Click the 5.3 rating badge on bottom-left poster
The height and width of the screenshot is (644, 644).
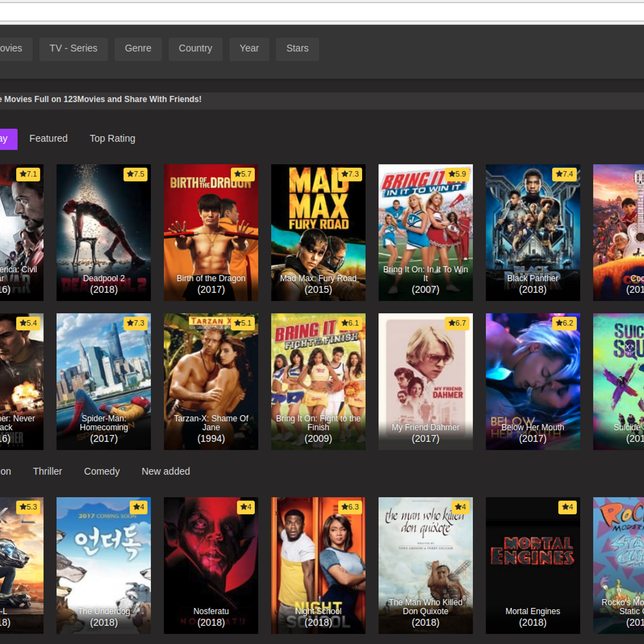[x=28, y=507]
